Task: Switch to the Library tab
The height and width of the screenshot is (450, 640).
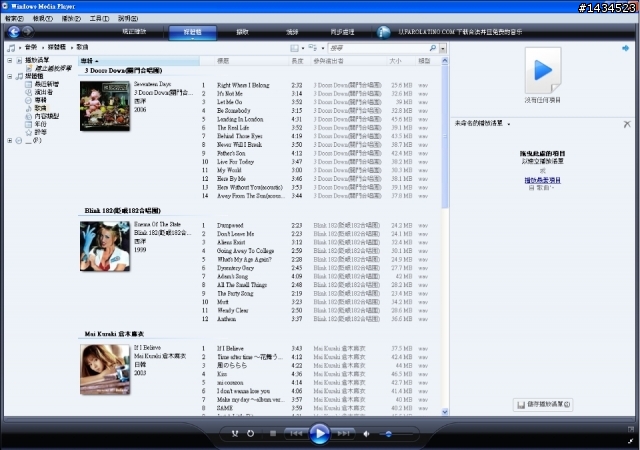Action: 192,32
